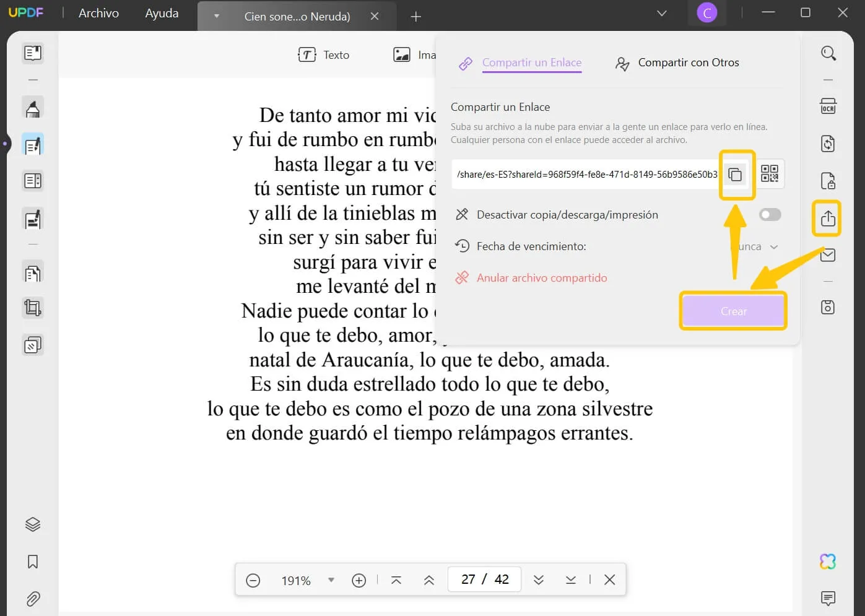Open the Organize Pages tool
The width and height of the screenshot is (865, 616).
[x=33, y=273]
